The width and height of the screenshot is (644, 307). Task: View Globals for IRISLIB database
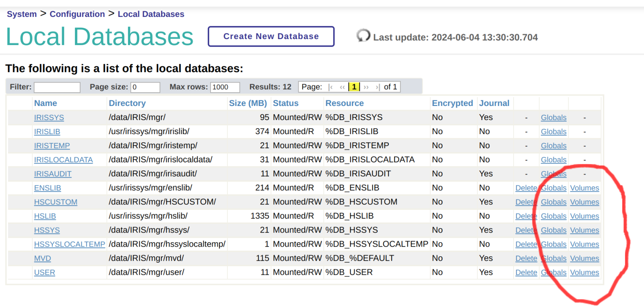[553, 132]
